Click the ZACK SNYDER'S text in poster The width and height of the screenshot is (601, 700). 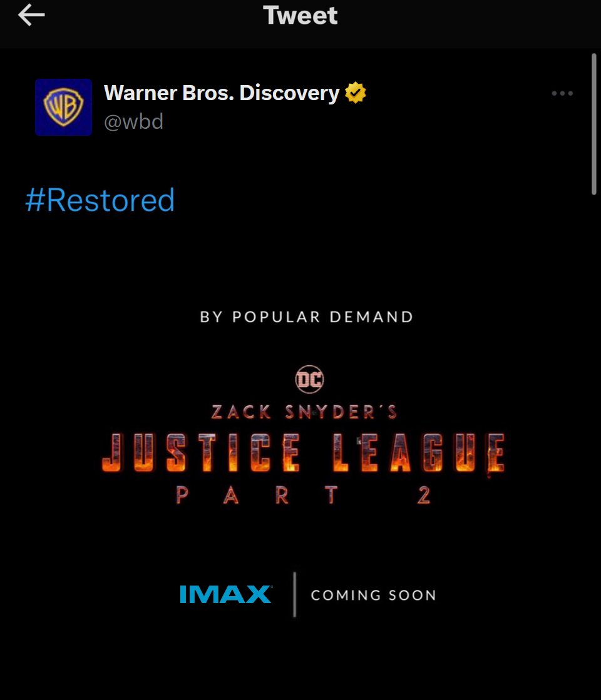click(304, 412)
